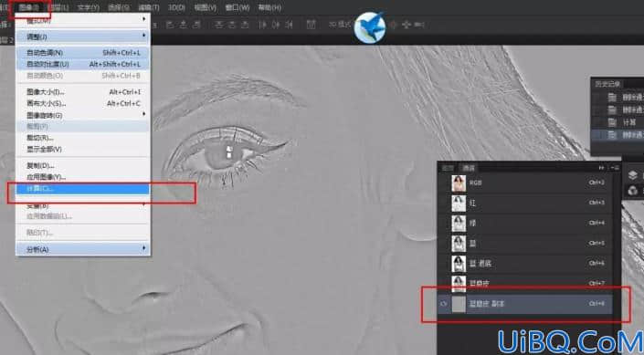The image size is (644, 355).
Task: Hide the blue copy channel with eye icon
Action: click(x=444, y=304)
